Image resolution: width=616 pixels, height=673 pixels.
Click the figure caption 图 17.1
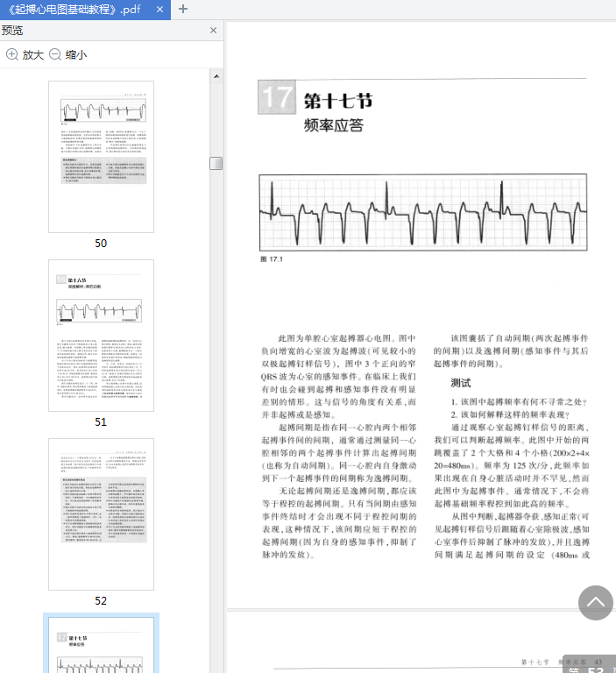tap(272, 259)
